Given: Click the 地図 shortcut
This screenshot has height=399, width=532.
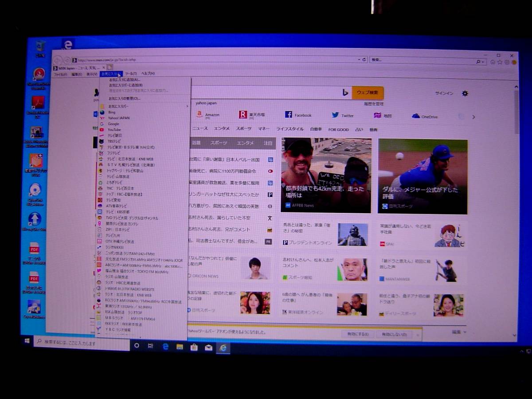Looking at the screenshot, I should [x=383, y=116].
